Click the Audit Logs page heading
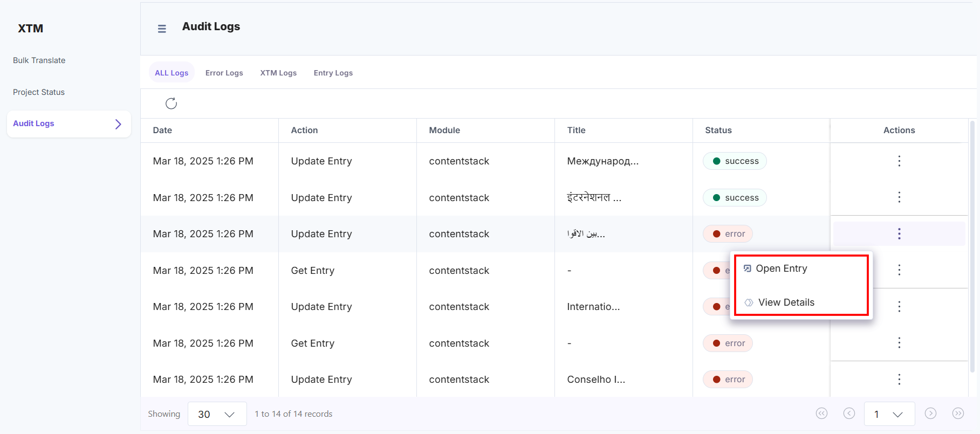This screenshot has width=980, height=434. (211, 26)
